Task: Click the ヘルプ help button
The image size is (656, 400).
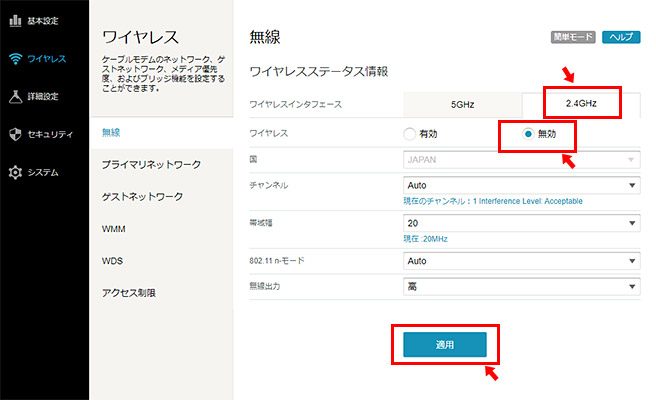Action: [x=621, y=37]
